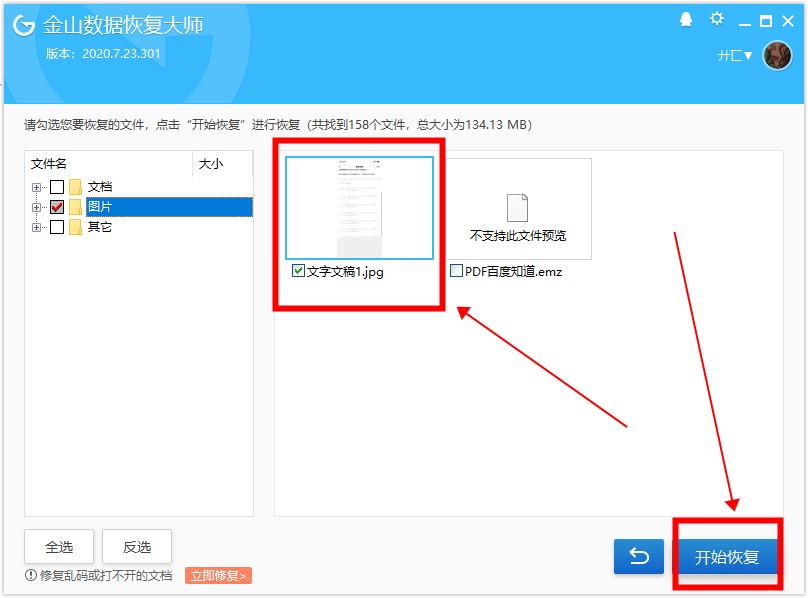The width and height of the screenshot is (808, 598).
Task: Click the blue return arrow button
Action: click(x=639, y=556)
